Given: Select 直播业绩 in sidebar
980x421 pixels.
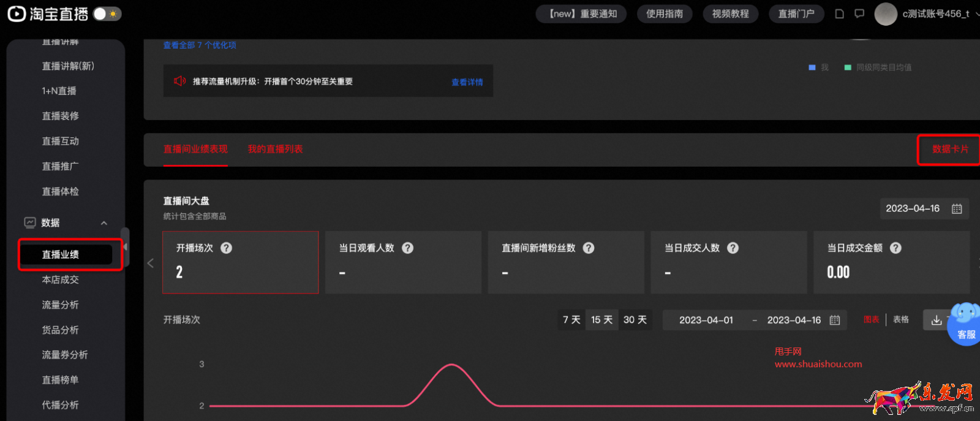Looking at the screenshot, I should coord(66,254).
